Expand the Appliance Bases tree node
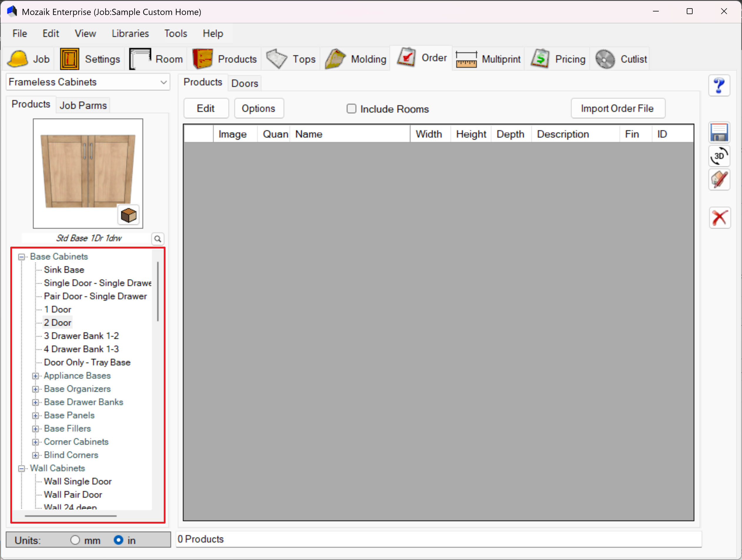The height and width of the screenshot is (560, 742). pos(35,376)
